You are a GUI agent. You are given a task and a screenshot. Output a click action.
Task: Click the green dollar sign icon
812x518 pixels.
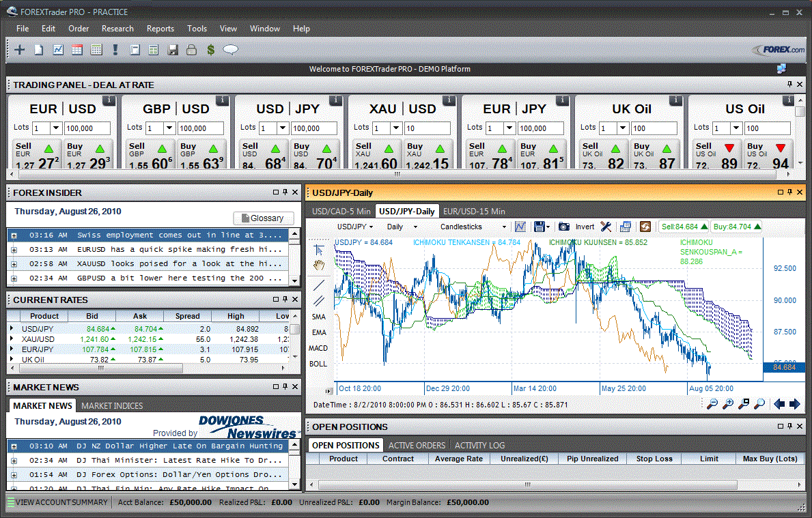coord(211,50)
